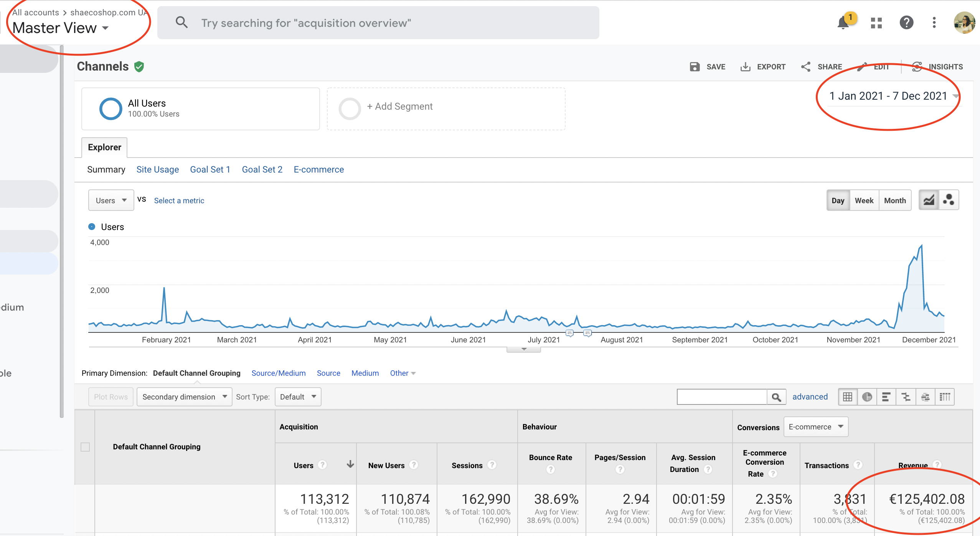
Task: Click the advanced filter link
Action: (x=810, y=397)
